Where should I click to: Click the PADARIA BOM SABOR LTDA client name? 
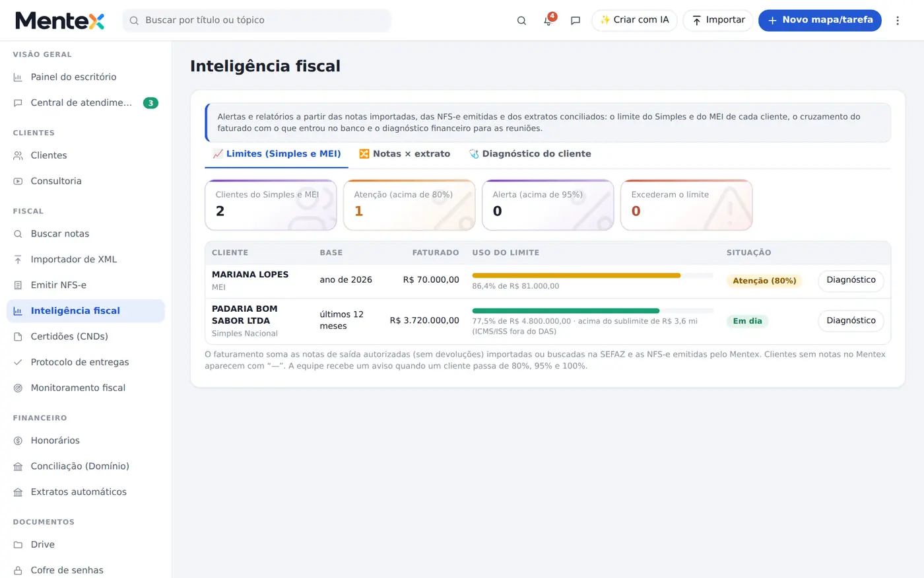[x=245, y=315]
